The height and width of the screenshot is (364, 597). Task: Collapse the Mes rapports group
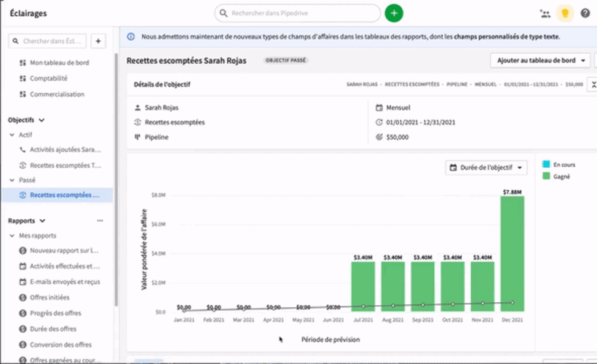[12, 236]
